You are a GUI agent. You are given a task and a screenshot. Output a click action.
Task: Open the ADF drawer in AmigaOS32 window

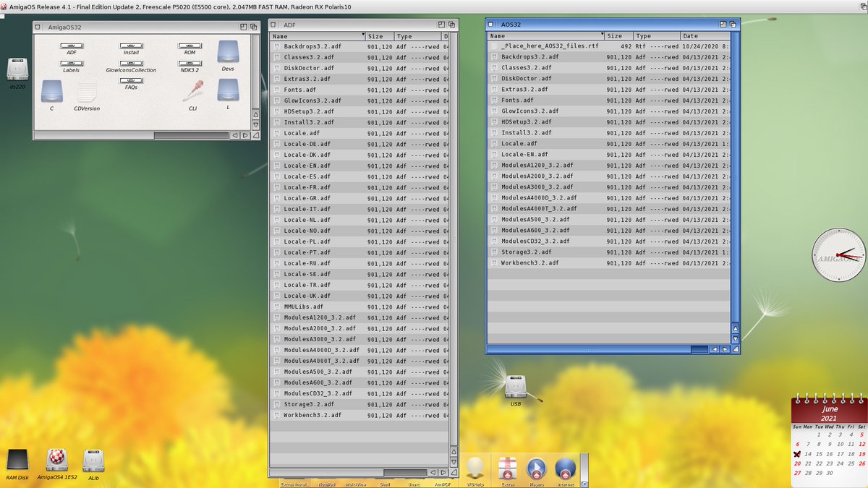[72, 46]
